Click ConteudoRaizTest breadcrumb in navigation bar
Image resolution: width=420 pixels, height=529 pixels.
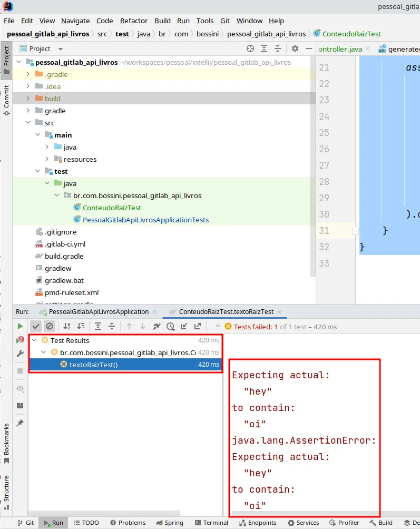[x=351, y=34]
